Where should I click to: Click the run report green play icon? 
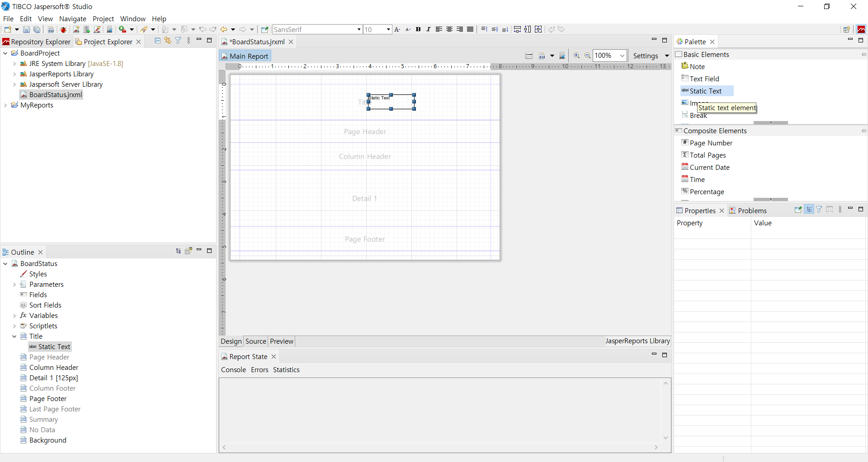[123, 29]
